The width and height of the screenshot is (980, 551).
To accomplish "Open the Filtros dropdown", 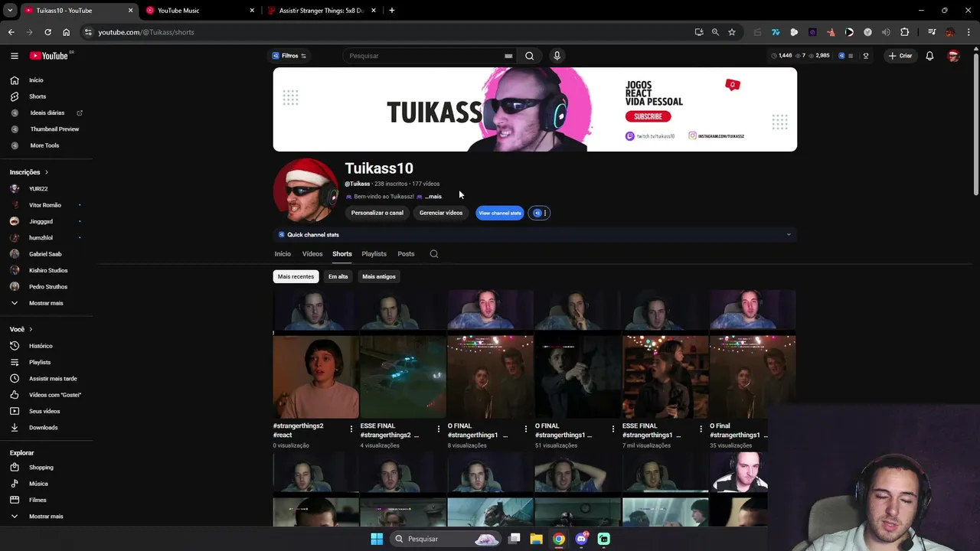I will pos(289,56).
